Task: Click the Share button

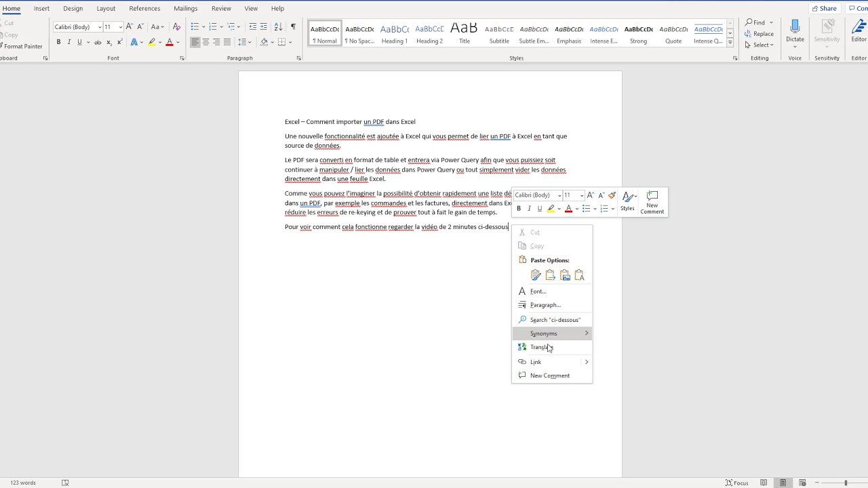Action: pyautogui.click(x=824, y=8)
